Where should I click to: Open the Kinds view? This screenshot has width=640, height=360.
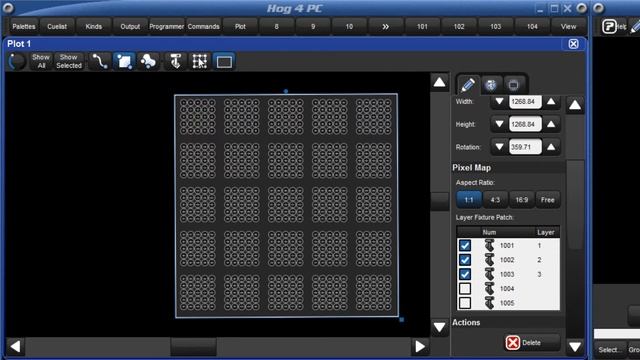tap(93, 27)
